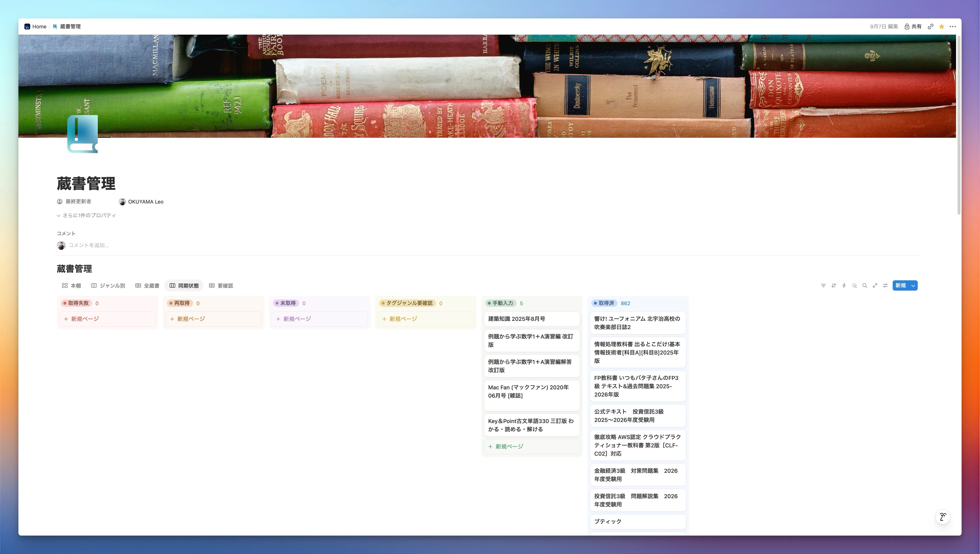Add 新規ページ in the 手動入力 column
The width and height of the screenshot is (980, 554).
point(532,446)
